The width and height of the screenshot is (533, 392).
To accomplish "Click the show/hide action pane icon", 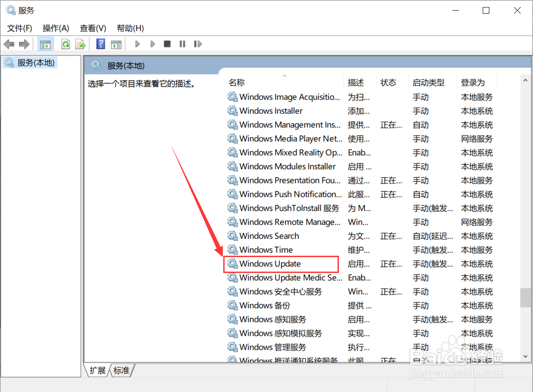I will tap(116, 44).
